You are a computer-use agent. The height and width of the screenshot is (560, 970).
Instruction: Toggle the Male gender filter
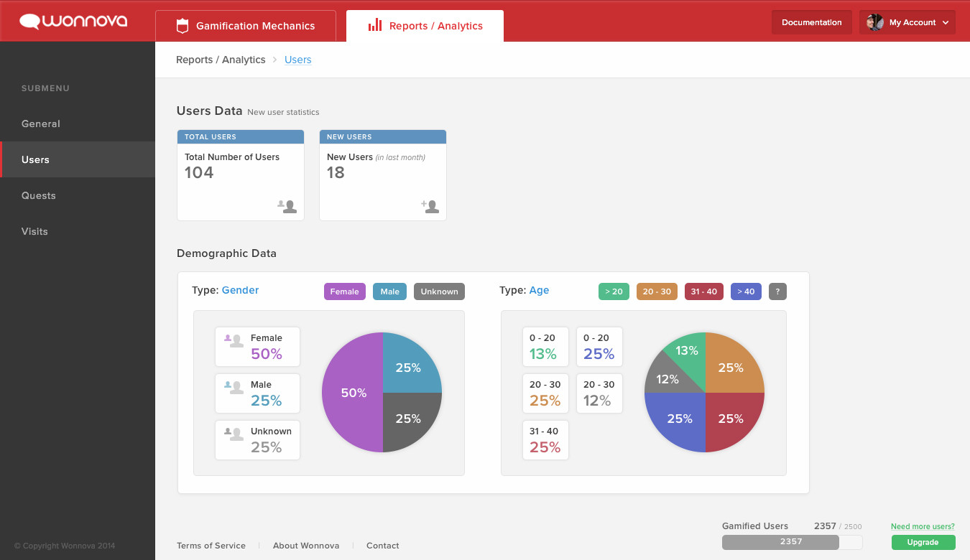(390, 291)
